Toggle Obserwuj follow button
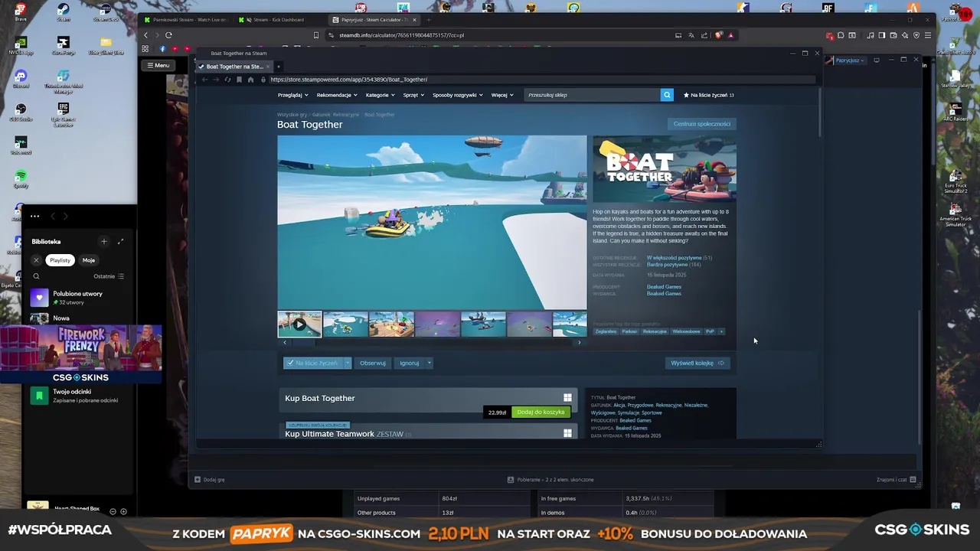This screenshot has width=980, height=551. [373, 363]
